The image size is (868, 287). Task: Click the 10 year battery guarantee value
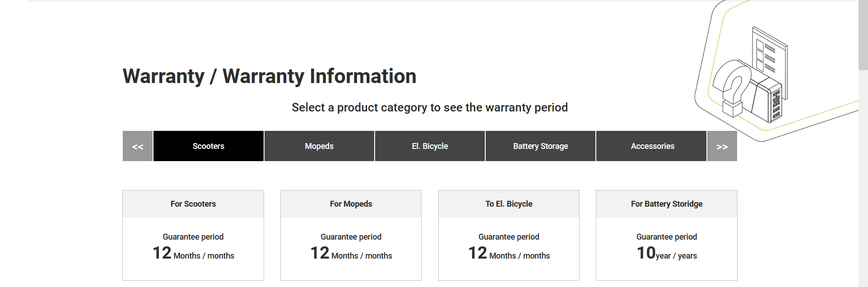coord(667,254)
